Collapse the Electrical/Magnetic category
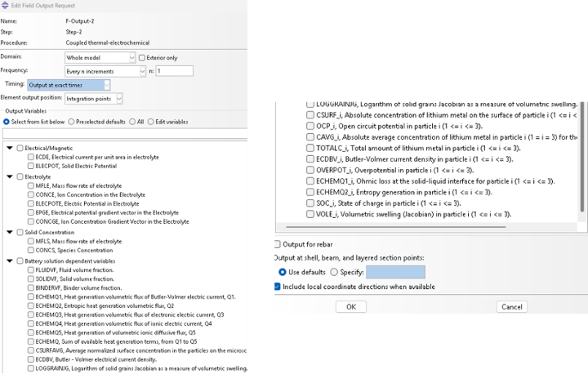The image size is (588, 374). (x=10, y=148)
